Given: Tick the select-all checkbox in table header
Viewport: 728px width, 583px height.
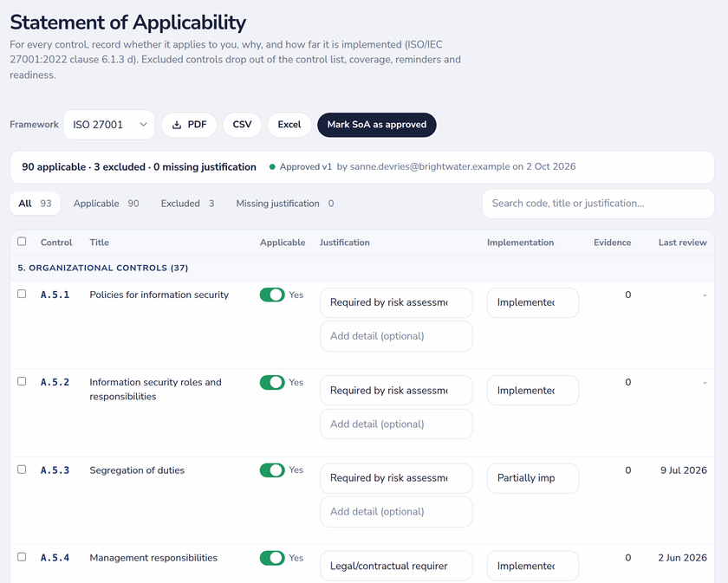Looking at the screenshot, I should click(22, 242).
